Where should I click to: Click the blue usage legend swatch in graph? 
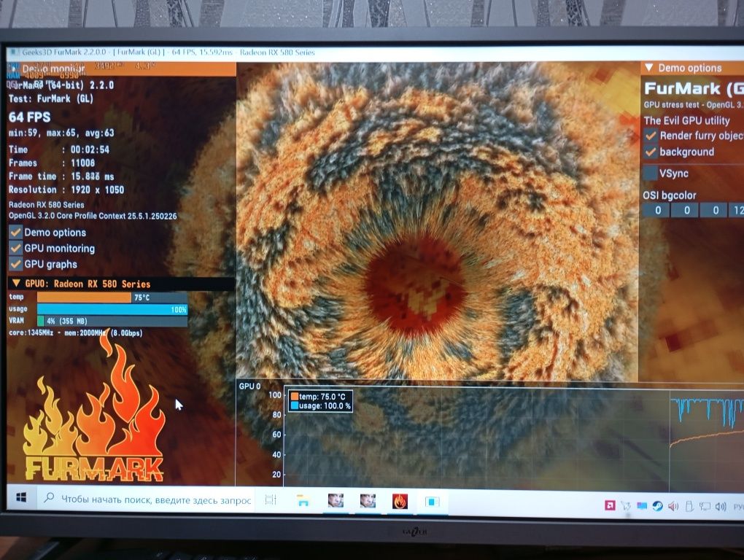[x=295, y=406]
